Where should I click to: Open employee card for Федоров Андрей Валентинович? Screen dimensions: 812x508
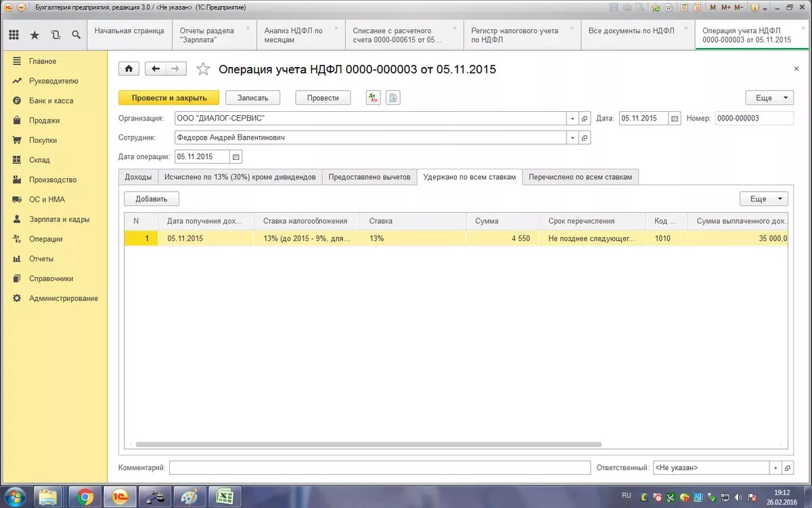[x=585, y=137]
